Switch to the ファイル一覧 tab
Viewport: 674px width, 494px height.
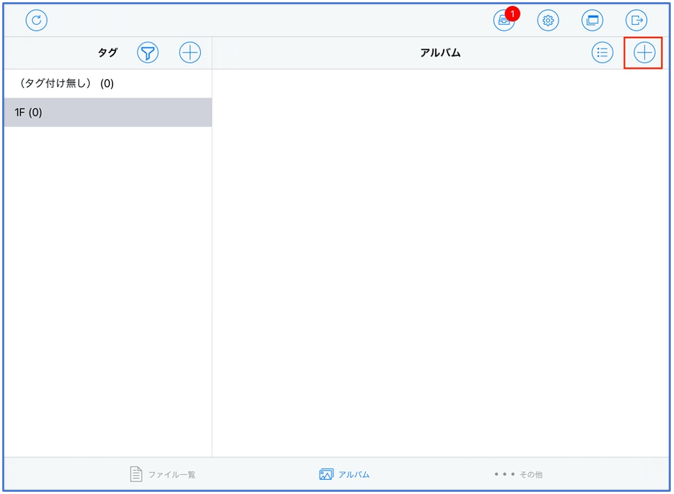163,474
